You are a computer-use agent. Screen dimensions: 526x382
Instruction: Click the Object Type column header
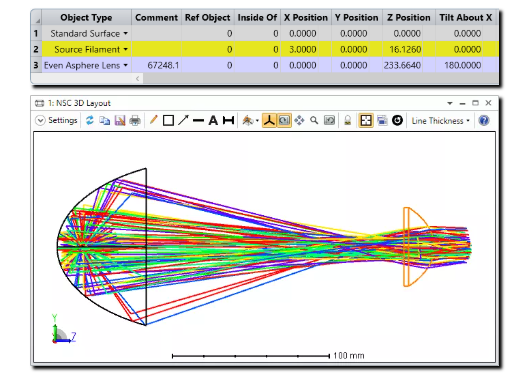tap(86, 17)
